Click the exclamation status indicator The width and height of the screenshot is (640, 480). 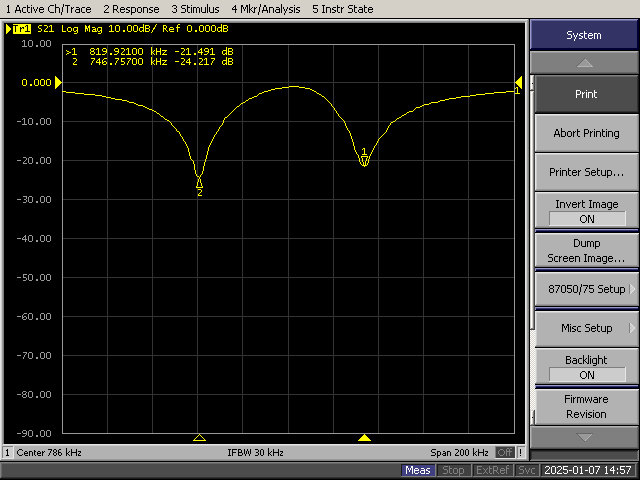[520, 453]
